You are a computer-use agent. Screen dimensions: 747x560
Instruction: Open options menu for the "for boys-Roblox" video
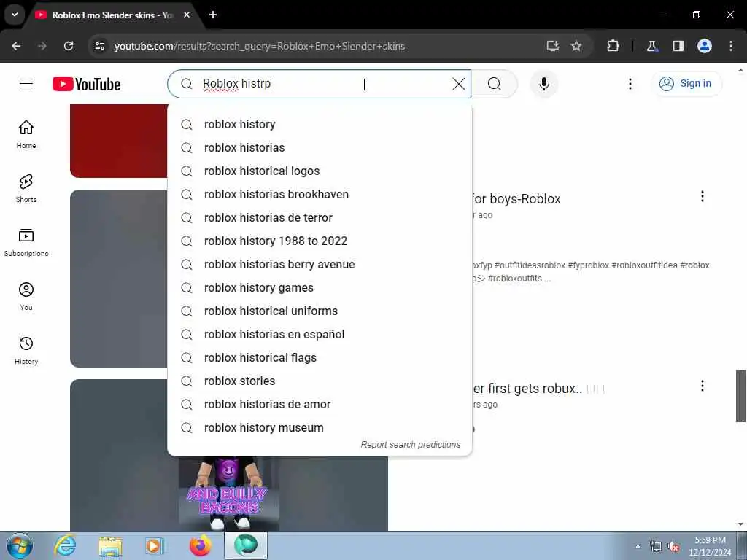[x=702, y=196]
